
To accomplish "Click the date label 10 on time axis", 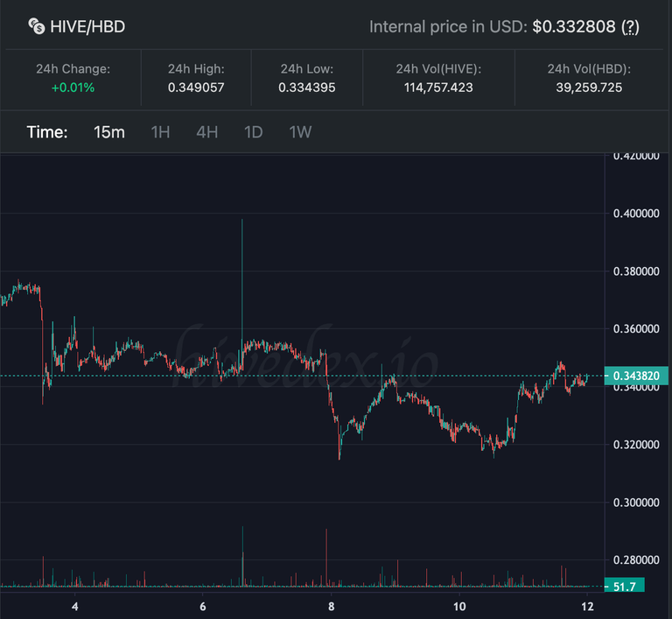I will pyautogui.click(x=459, y=607).
